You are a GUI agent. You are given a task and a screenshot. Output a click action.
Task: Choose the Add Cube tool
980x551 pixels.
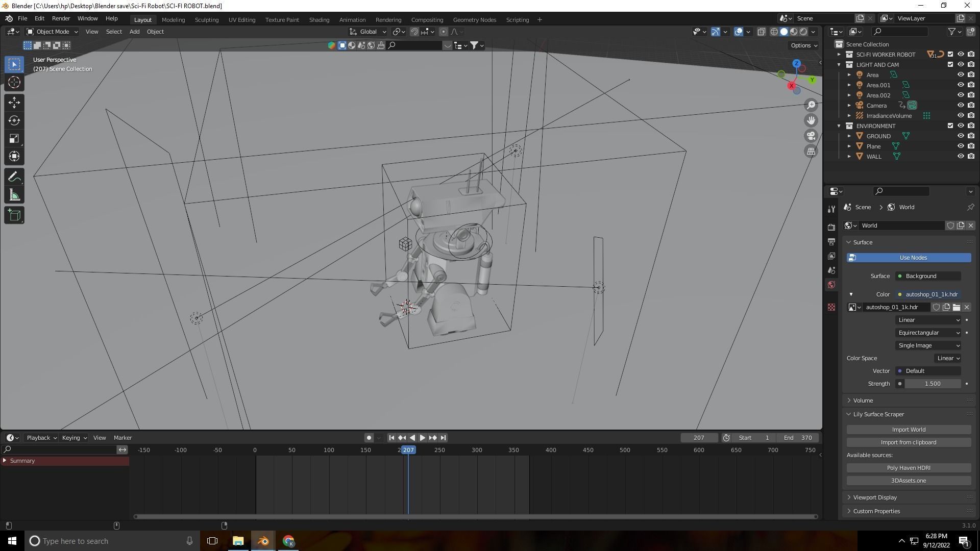coord(14,215)
